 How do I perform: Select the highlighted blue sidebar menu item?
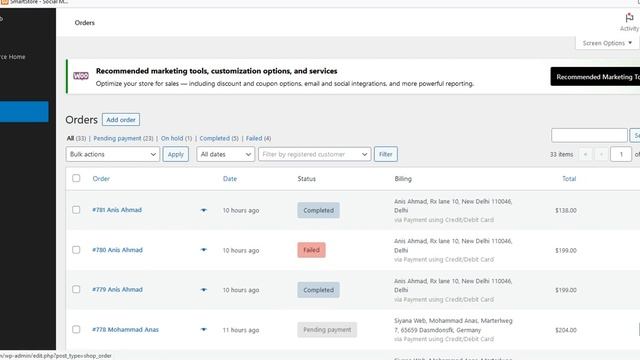(24, 112)
